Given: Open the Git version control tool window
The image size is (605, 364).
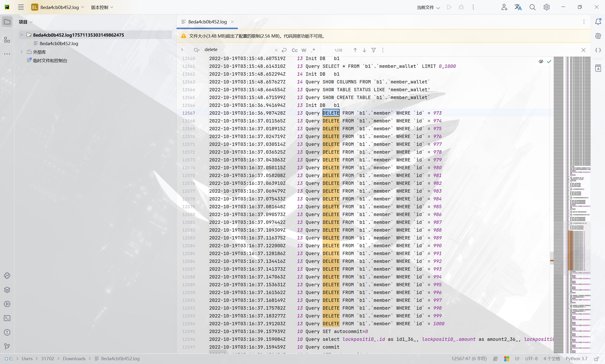Looking at the screenshot, I should [x=7, y=346].
